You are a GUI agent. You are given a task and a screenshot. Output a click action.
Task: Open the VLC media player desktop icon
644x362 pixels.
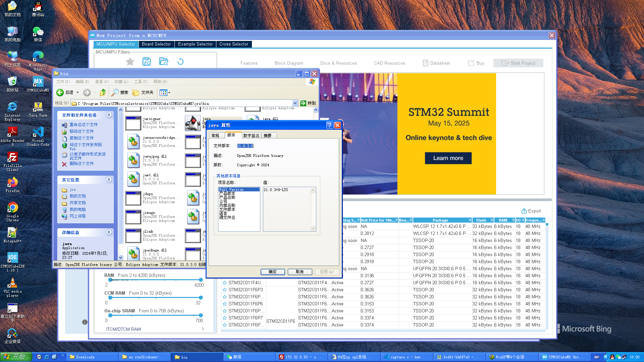click(x=12, y=287)
